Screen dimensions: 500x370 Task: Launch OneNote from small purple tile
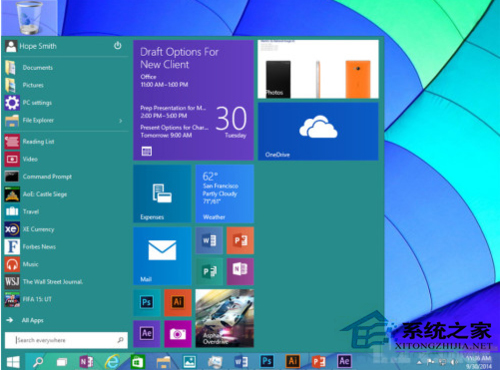[x=240, y=272]
